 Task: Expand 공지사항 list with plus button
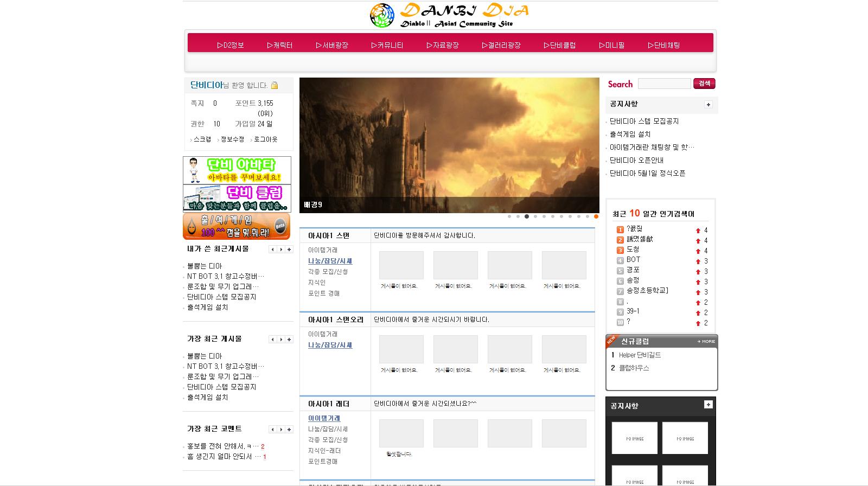point(708,105)
